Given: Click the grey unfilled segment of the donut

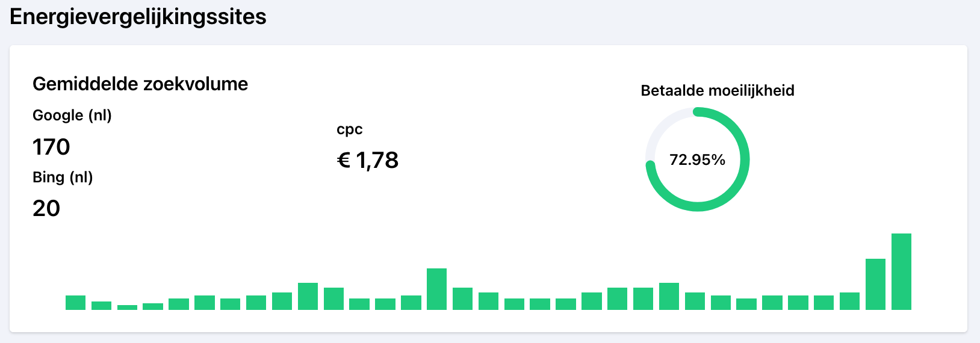Looking at the screenshot, I should pos(661,125).
